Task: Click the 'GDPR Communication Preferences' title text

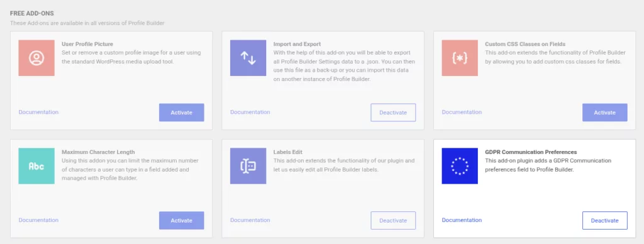Action: pos(531,152)
